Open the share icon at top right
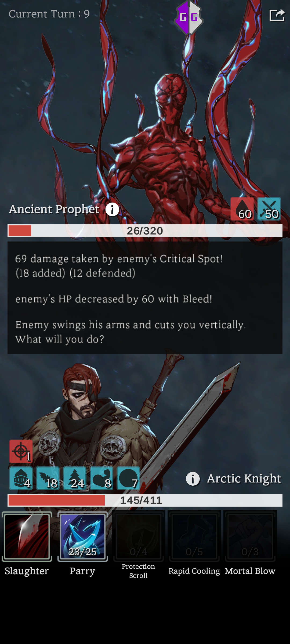The height and width of the screenshot is (644, 290). (277, 15)
